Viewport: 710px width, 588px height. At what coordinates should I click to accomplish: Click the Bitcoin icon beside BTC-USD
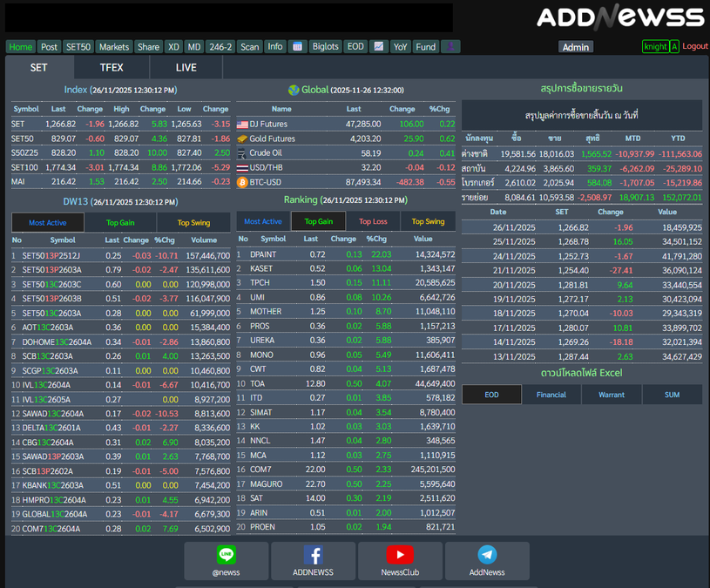[242, 182]
